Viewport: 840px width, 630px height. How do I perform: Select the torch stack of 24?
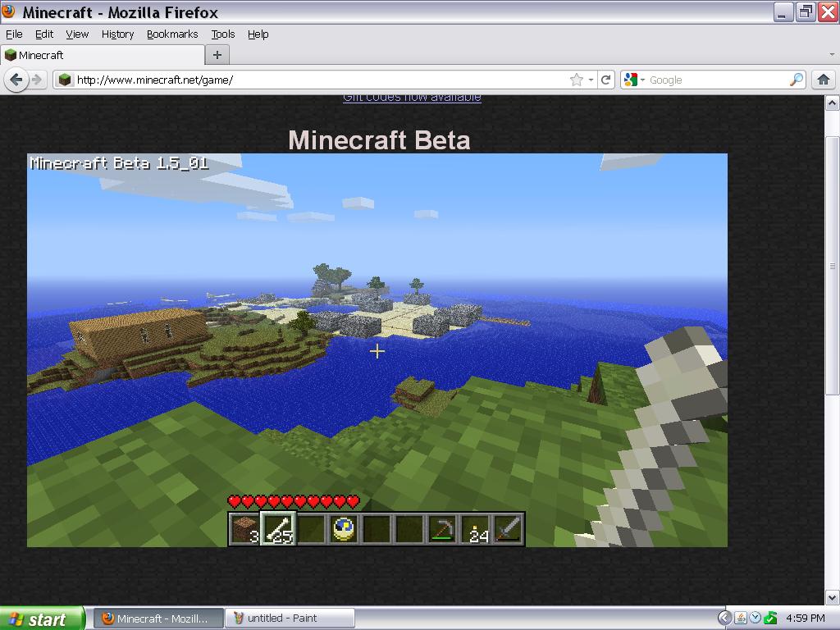[475, 529]
